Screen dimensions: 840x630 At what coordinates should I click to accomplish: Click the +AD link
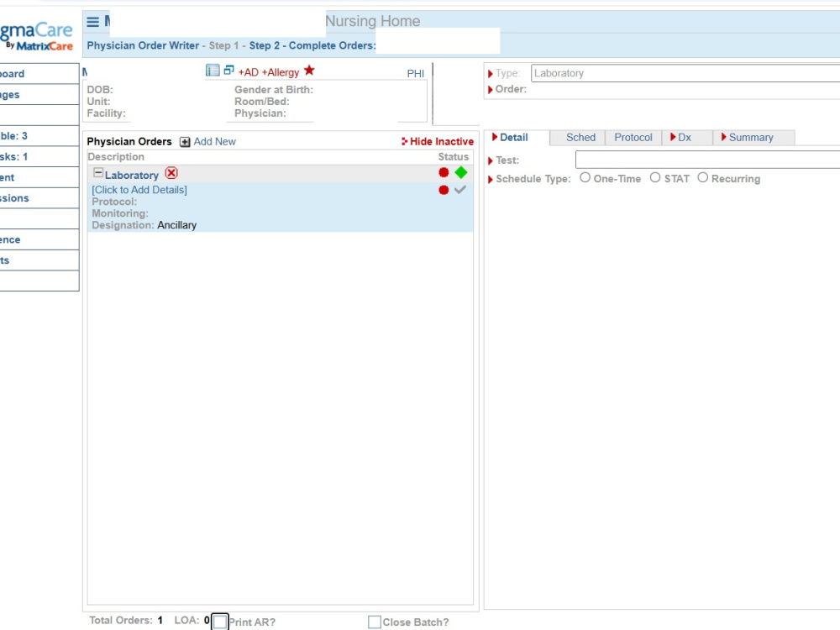coord(248,72)
